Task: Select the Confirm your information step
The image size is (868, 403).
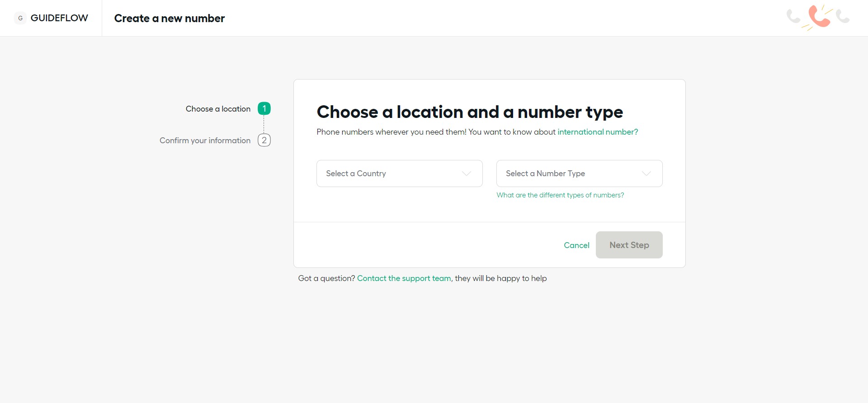Action: (205, 141)
